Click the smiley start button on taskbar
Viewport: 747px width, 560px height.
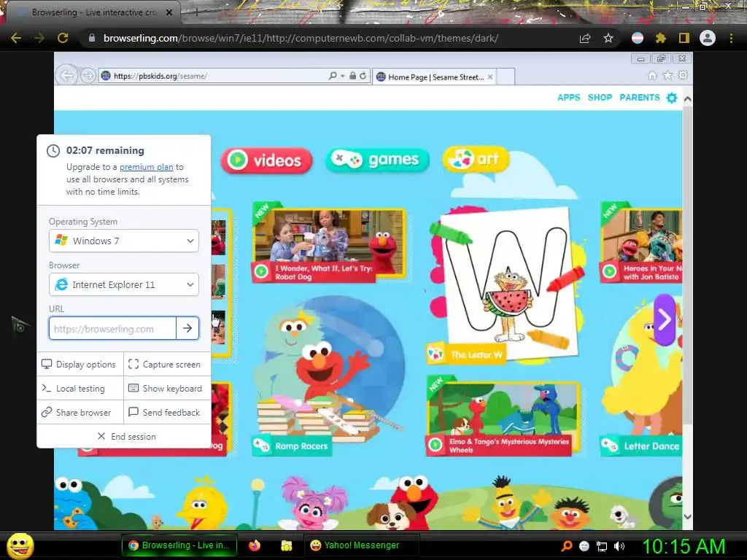point(20,545)
